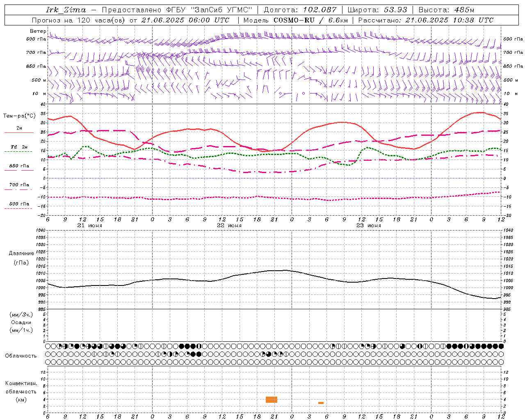Select the forecast text "Прогноз на 120 часа(ов)"

[x=79, y=20]
